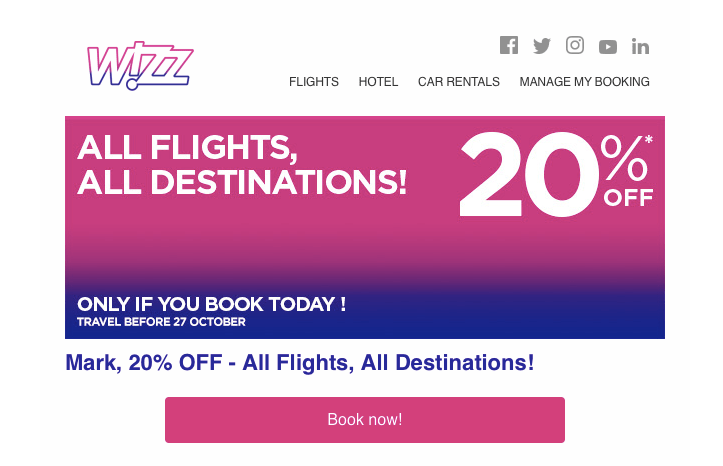Open the Flights menu item
This screenshot has width=723, height=466.
pos(314,82)
